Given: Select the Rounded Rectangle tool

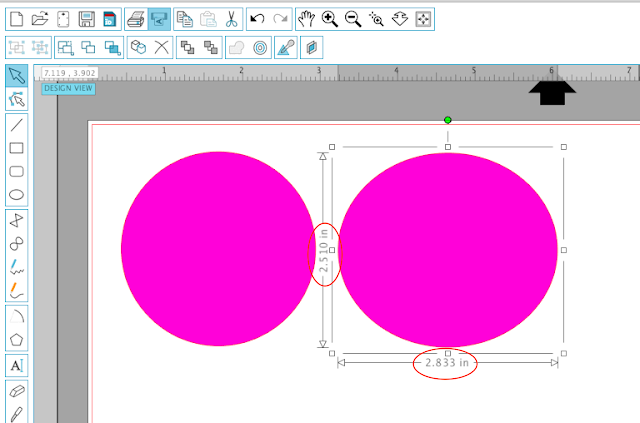Looking at the screenshot, I should click(x=16, y=171).
